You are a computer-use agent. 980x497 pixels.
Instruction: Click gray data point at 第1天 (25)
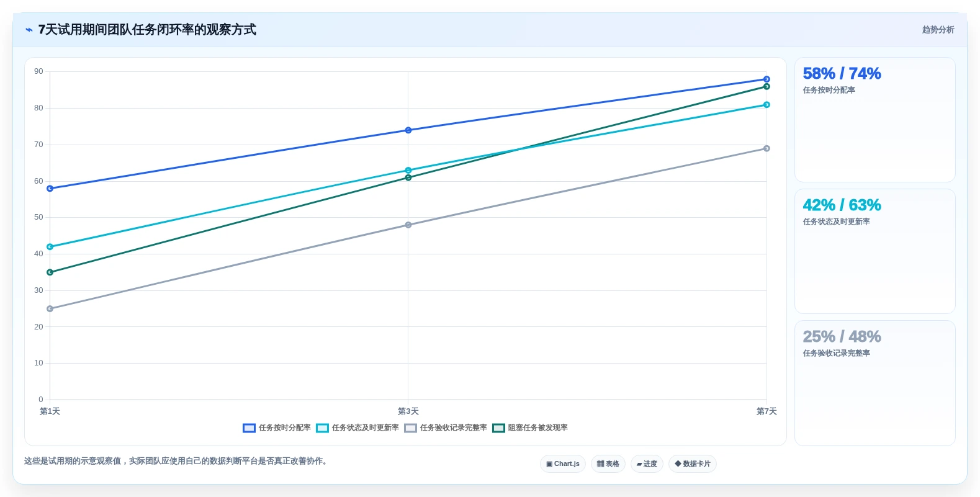click(50, 309)
